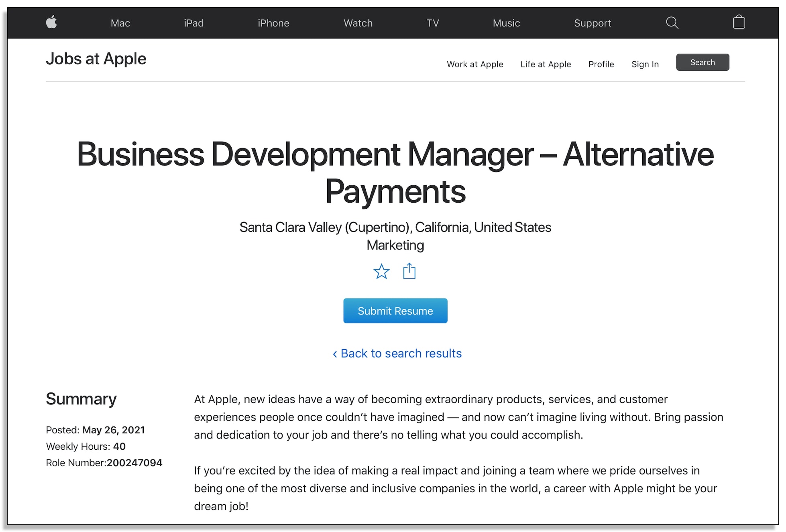Go to Profile page
This screenshot has width=786, height=532.
click(601, 64)
